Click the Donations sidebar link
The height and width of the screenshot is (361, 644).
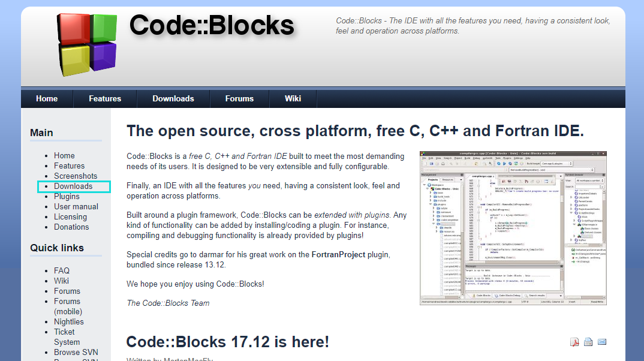tap(71, 227)
